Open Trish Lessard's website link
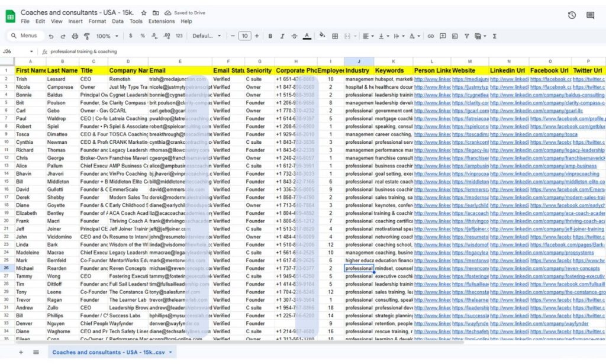Screen dimensions: 606x364 tap(470, 79)
